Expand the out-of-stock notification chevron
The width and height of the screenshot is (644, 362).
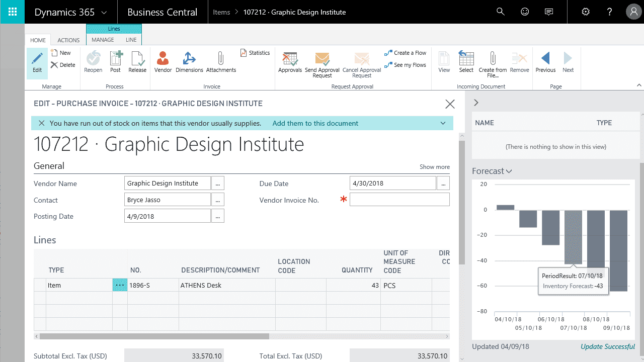click(443, 123)
